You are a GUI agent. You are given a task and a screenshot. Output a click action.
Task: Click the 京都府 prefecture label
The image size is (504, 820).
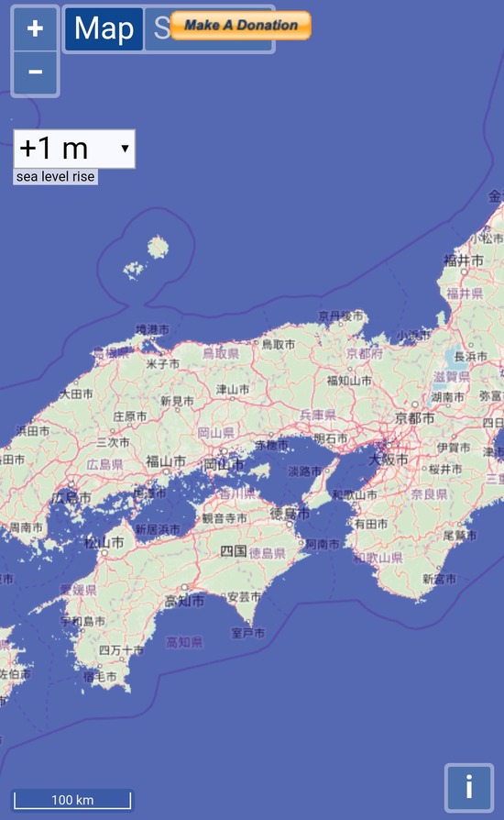pyautogui.click(x=365, y=353)
